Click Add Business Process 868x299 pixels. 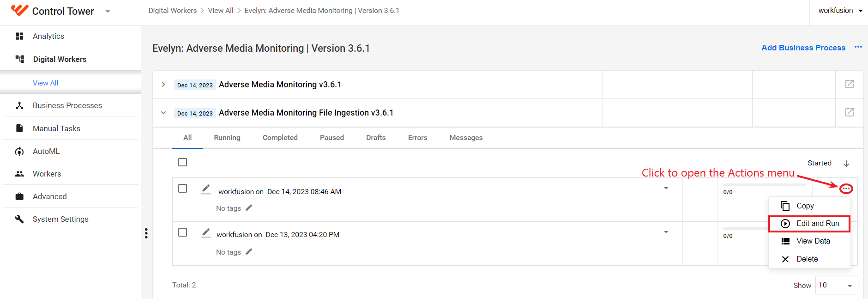(x=803, y=48)
